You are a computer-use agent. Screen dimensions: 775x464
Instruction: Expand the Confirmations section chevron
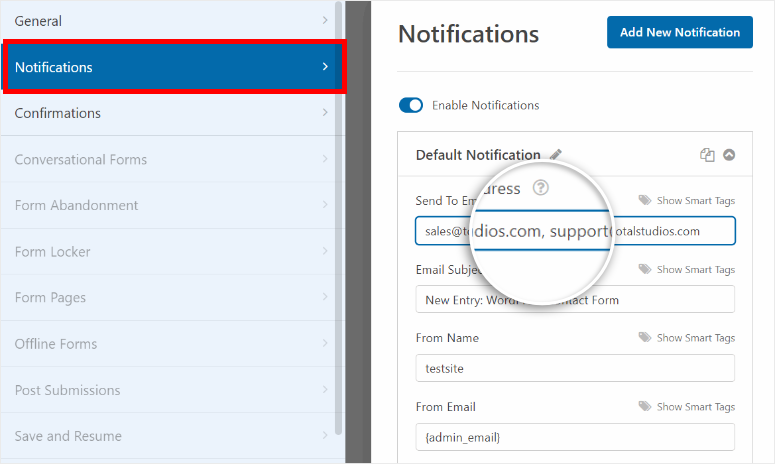[324, 113]
